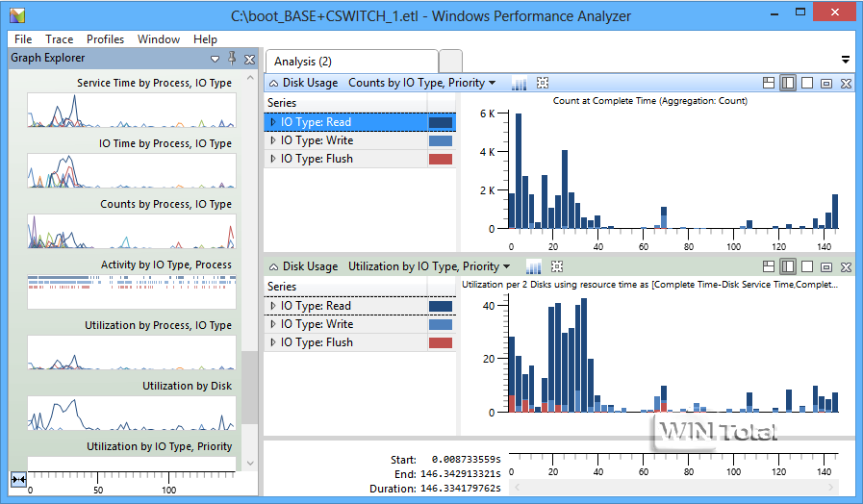Maximize the Utilization graph panel
Viewport: 863px width, 504px height.
[826, 267]
